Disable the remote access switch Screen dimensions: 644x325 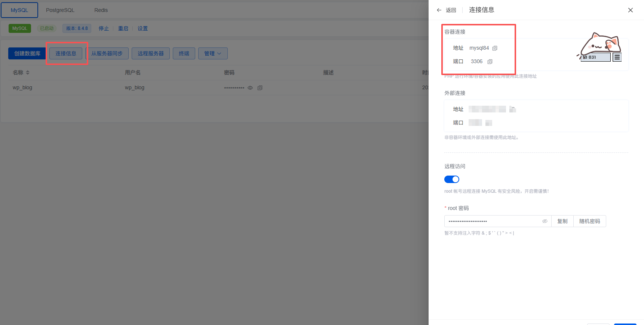point(451,179)
